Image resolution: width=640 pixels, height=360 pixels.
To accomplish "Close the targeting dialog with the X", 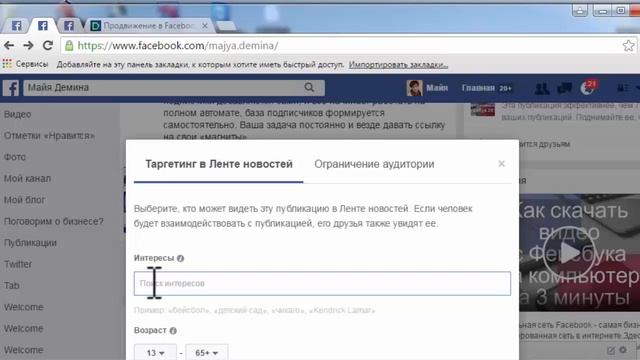I will click(x=502, y=164).
